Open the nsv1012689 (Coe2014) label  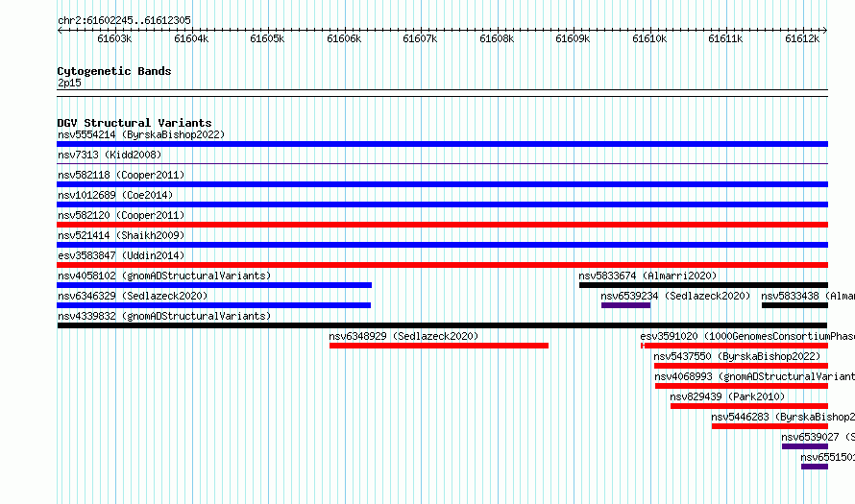click(115, 195)
